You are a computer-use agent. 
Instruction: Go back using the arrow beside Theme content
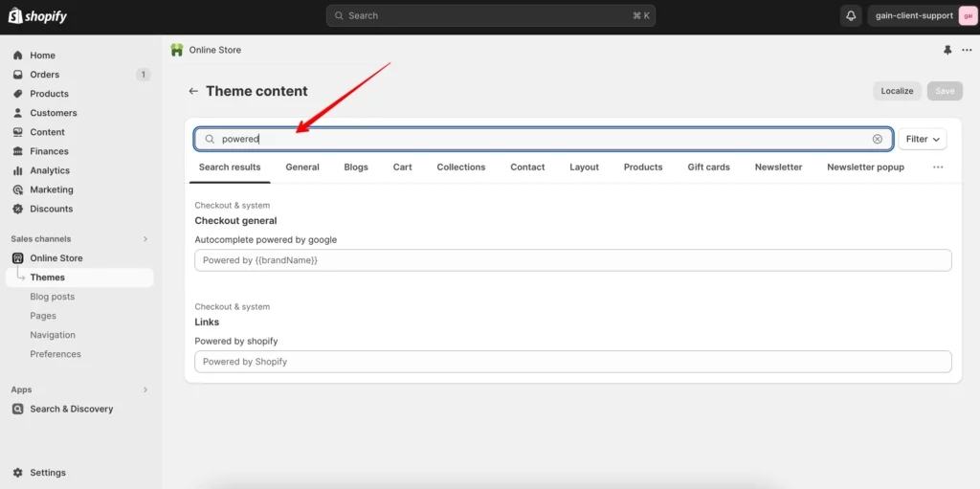[x=193, y=91]
